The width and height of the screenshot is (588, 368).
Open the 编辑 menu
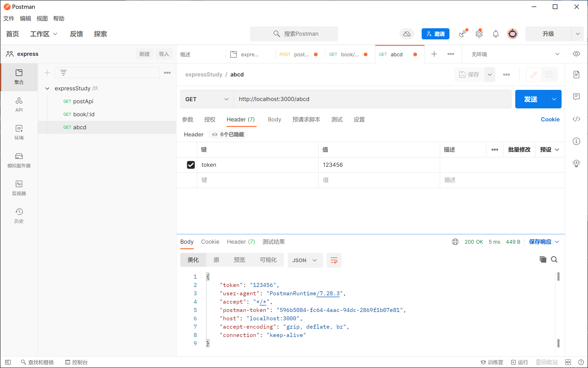tap(25, 19)
